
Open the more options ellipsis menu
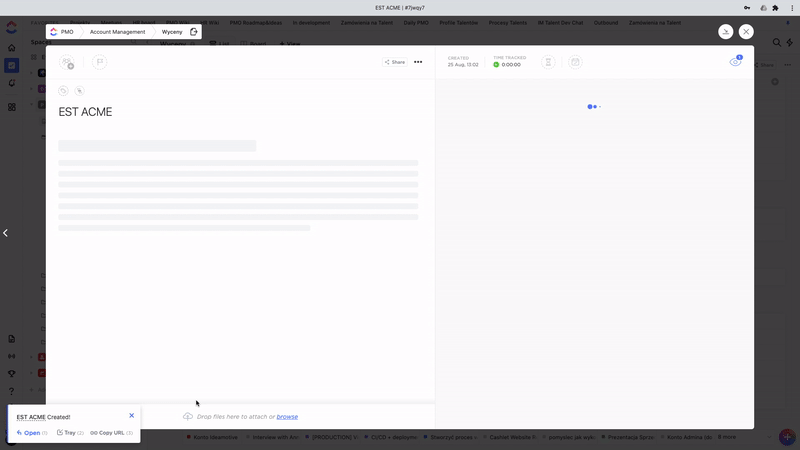[418, 62]
